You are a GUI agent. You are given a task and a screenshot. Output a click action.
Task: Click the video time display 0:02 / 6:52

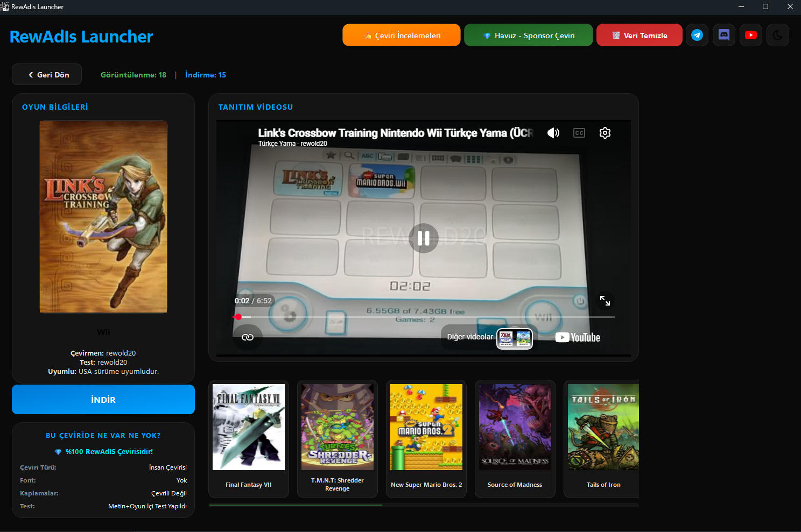pyautogui.click(x=253, y=301)
